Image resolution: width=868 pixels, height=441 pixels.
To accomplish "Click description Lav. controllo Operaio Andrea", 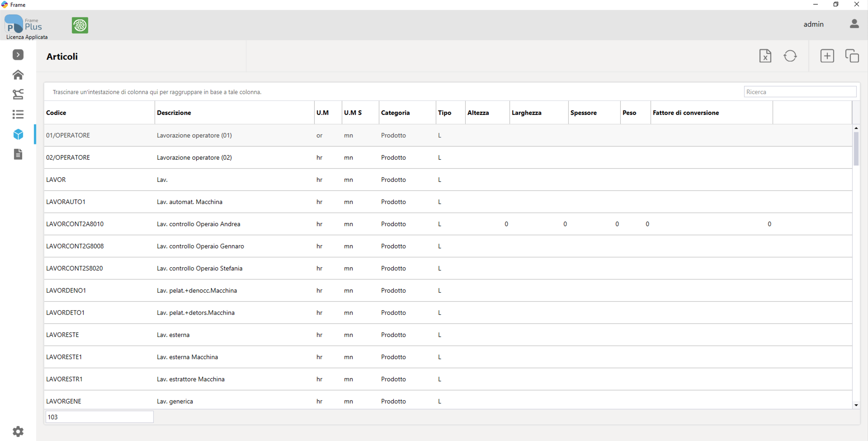I will click(x=198, y=224).
